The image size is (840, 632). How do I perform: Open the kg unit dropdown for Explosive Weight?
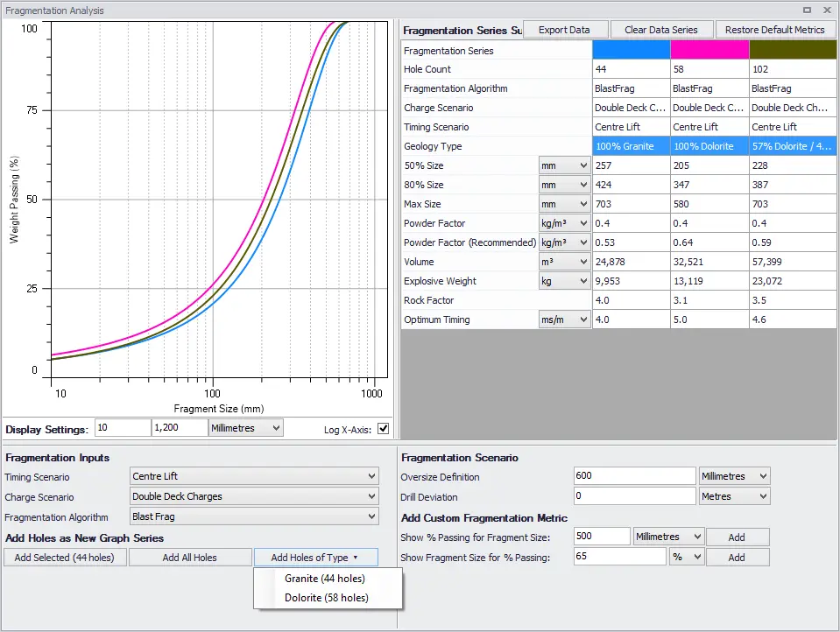564,281
